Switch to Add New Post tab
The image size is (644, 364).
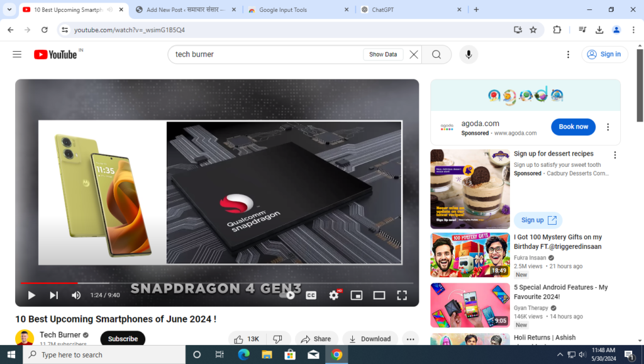tap(186, 9)
